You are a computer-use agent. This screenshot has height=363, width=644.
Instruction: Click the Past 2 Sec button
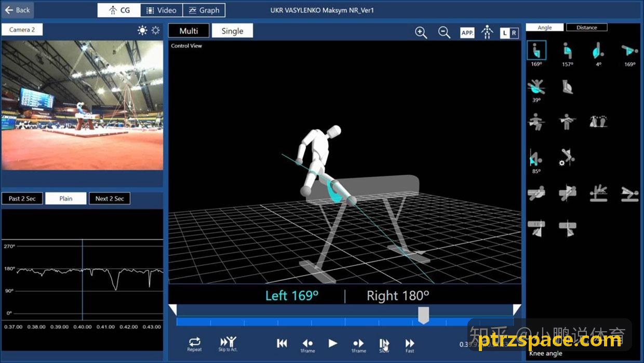[x=22, y=198]
